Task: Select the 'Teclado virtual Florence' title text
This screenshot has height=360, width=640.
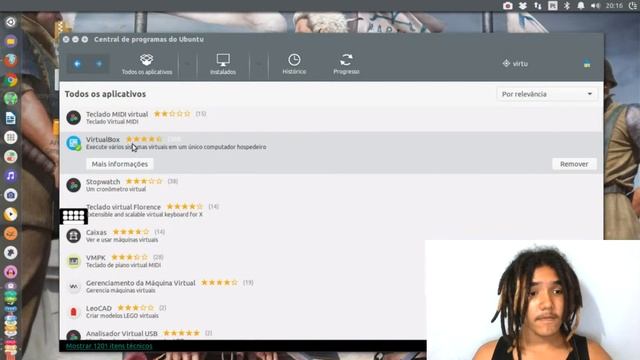Action: click(123, 207)
